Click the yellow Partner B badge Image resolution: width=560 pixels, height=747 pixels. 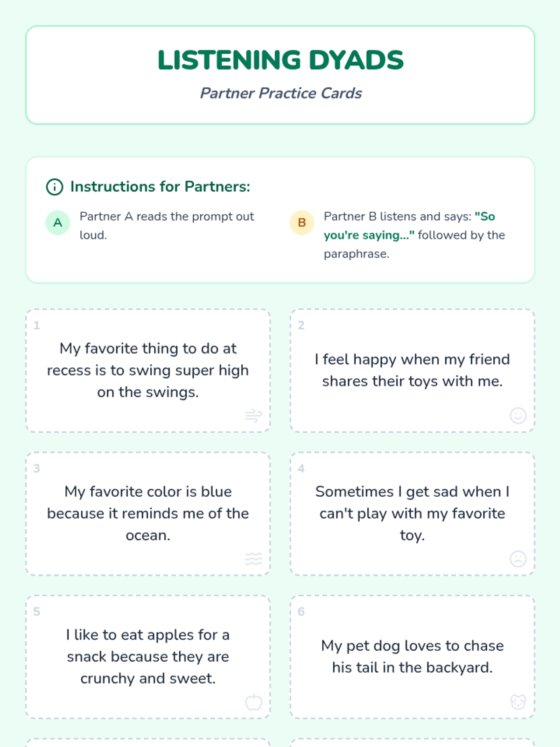[302, 223]
